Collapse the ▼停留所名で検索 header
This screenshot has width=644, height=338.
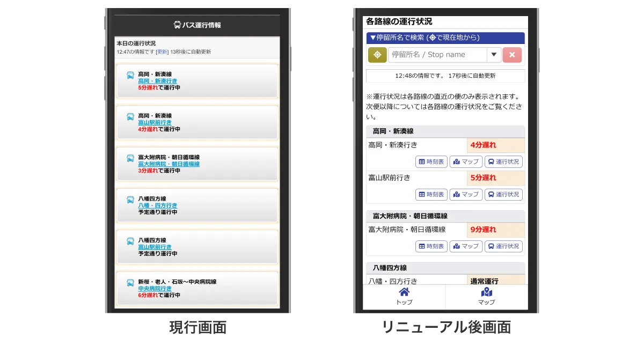(445, 38)
